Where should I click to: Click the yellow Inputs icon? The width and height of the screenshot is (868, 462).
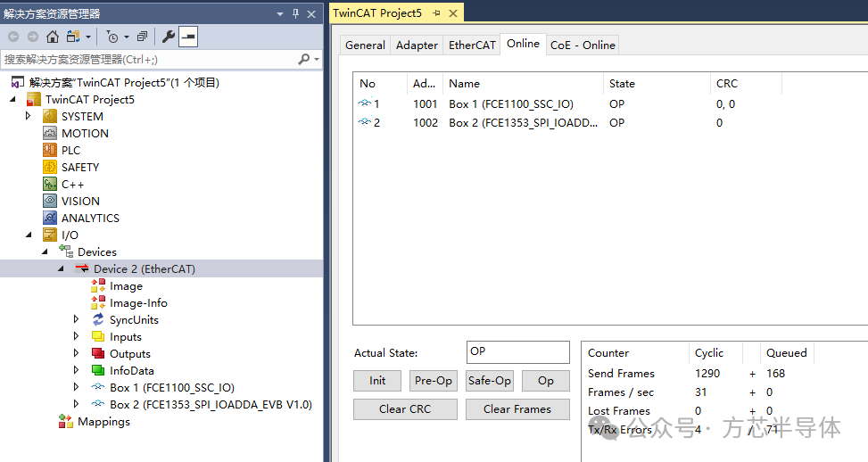[98, 336]
